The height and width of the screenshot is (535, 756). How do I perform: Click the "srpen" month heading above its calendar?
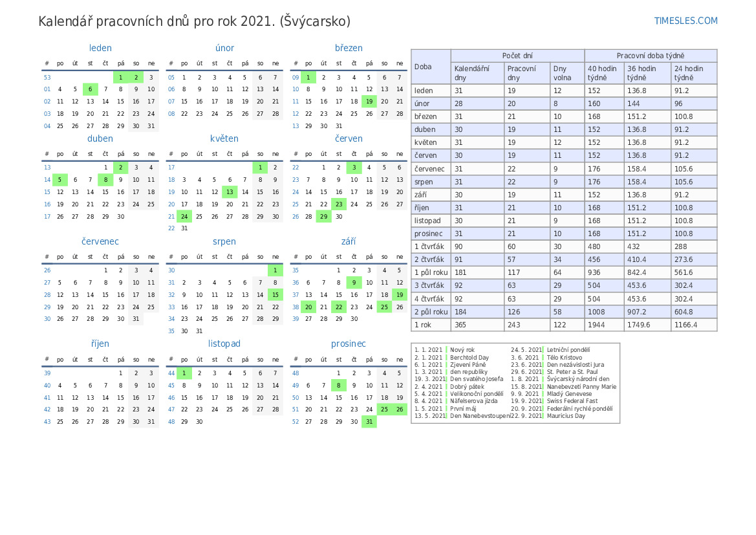[x=224, y=241]
